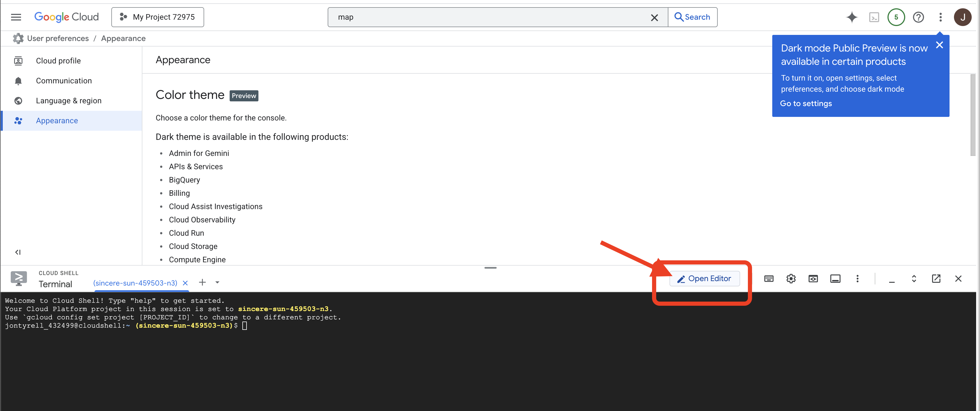Open the main navigation hamburger menu
The height and width of the screenshot is (411, 980).
click(16, 17)
